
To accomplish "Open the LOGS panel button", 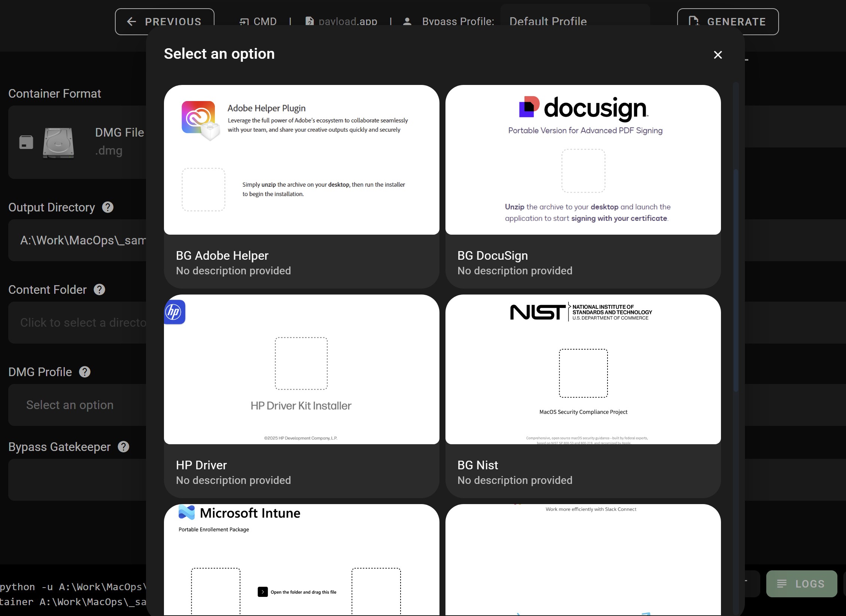I will pos(801,584).
